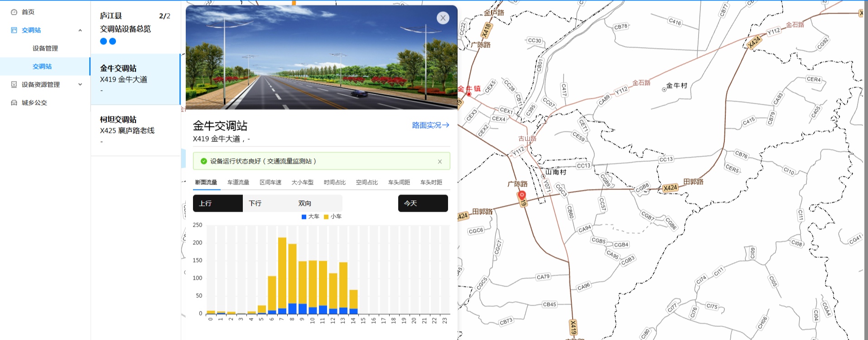Switch to the 车头间距 tab
Viewport: 868px width, 340px height.
click(x=399, y=182)
